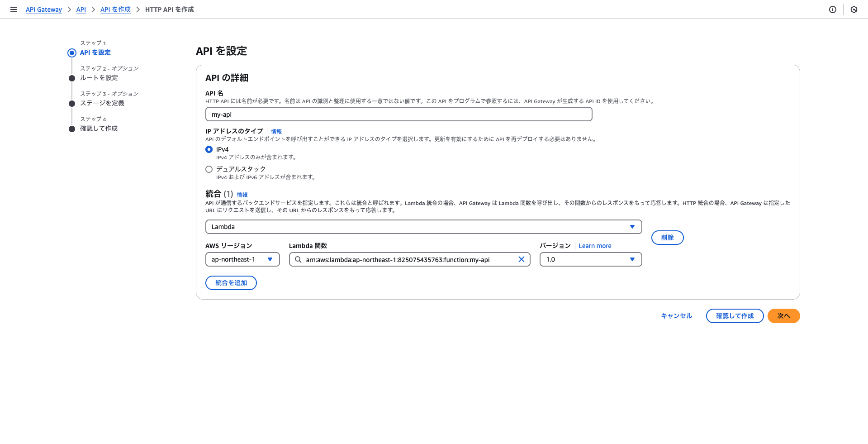The height and width of the screenshot is (444, 868).
Task: Select the IPv4 address type option
Action: pyautogui.click(x=209, y=149)
